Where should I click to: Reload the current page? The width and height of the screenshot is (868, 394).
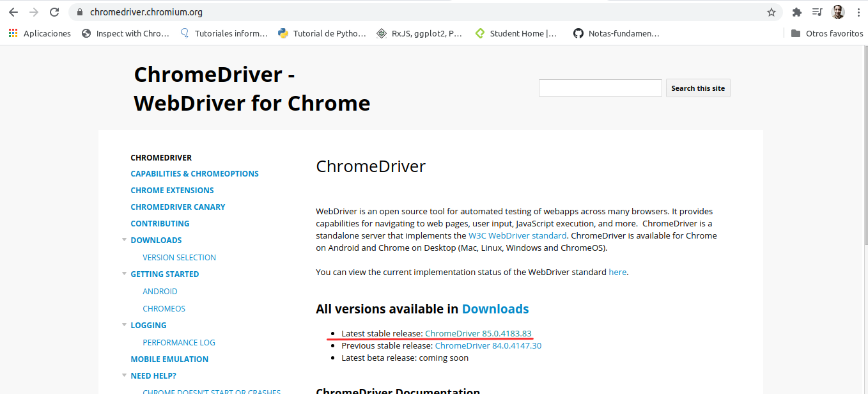coord(54,12)
